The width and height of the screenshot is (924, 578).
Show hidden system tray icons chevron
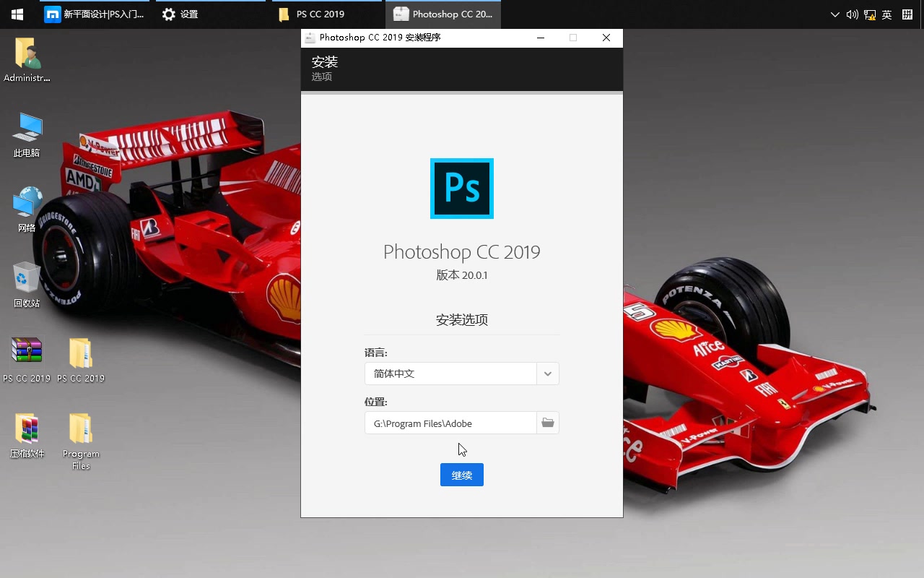[835, 14]
